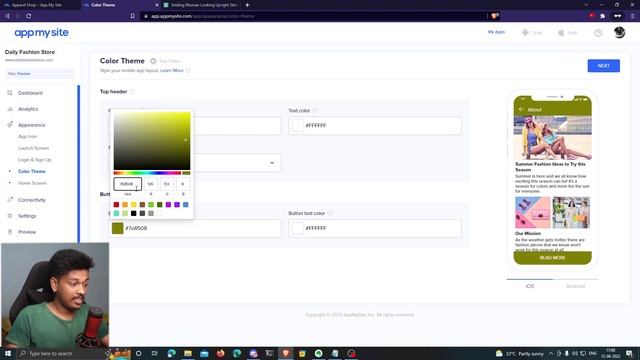640x360 pixels.
Task: Click the Text color #FFFFFF field
Action: (x=375, y=126)
